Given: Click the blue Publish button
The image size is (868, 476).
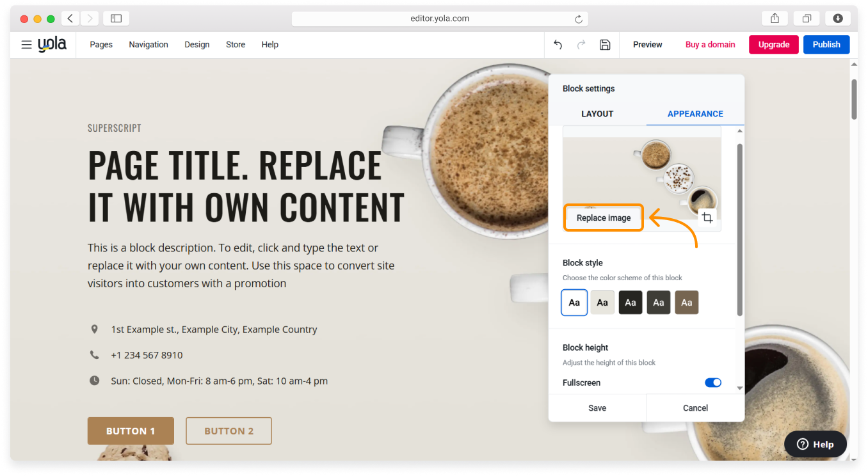Looking at the screenshot, I should coord(826,45).
